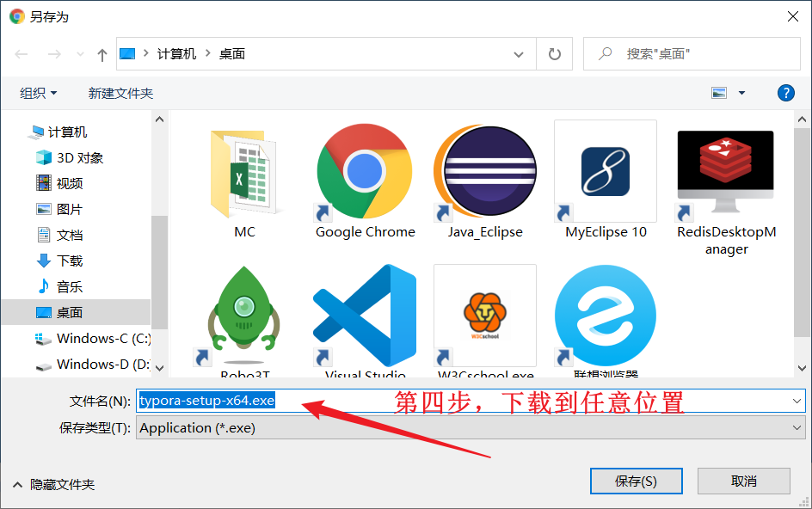Go up one folder level arrow

pyautogui.click(x=102, y=54)
